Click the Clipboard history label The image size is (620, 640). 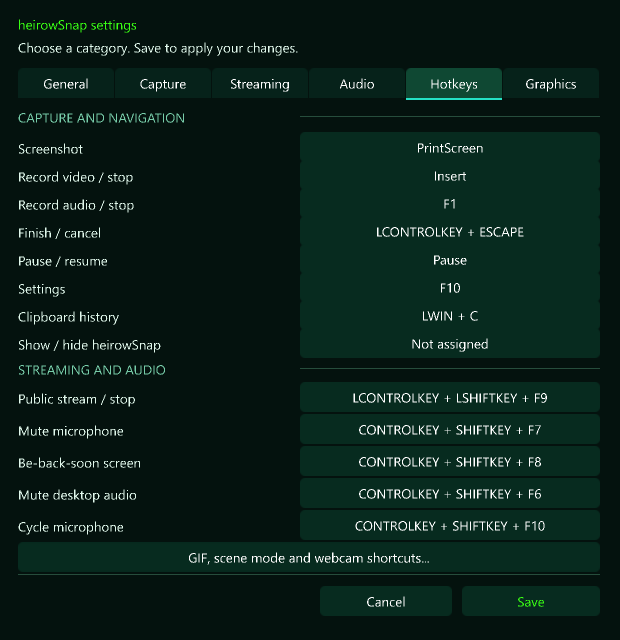tap(69, 317)
